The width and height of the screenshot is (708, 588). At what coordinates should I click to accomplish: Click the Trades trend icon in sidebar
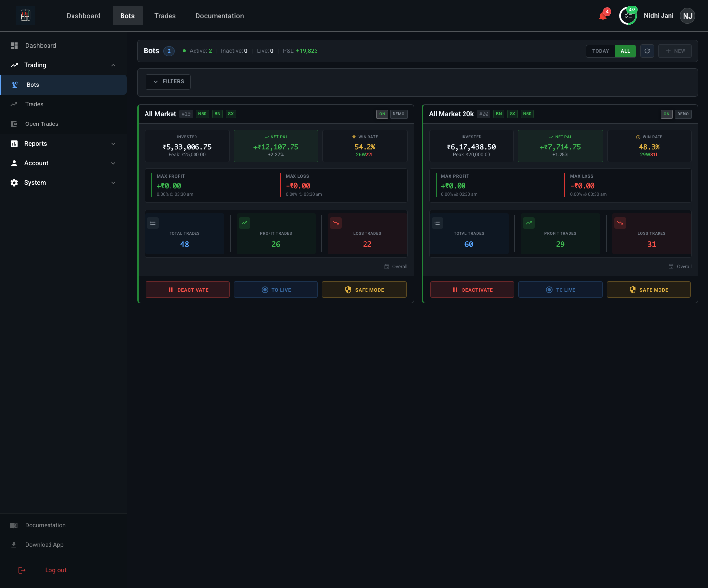[14, 104]
